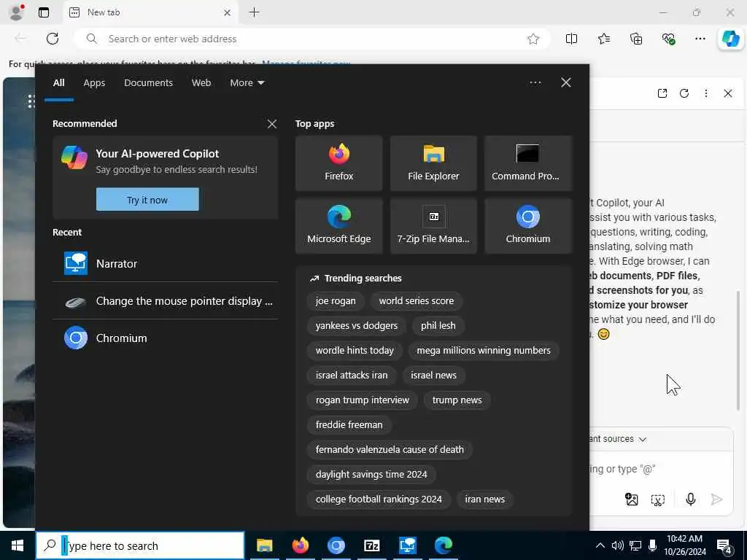Switch to the Web search tab
The image size is (747, 560).
click(201, 83)
